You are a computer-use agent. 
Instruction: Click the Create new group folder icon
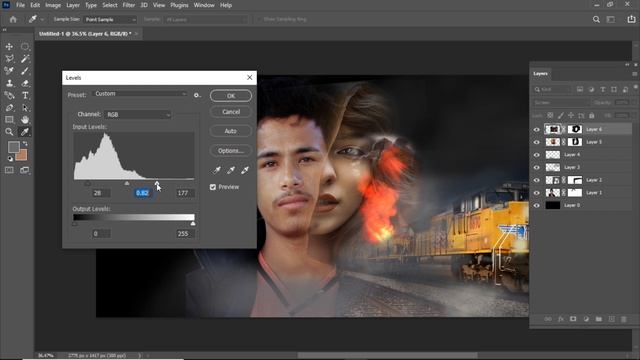click(599, 319)
